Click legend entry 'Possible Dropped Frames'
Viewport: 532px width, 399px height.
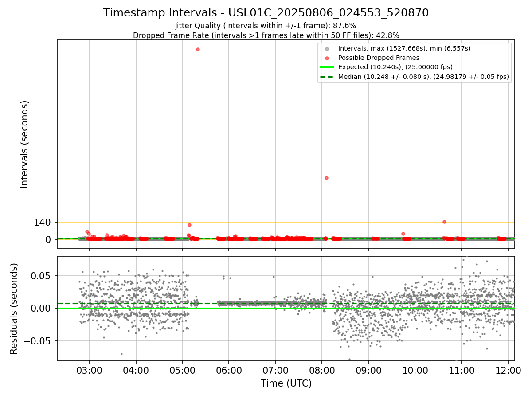point(379,58)
